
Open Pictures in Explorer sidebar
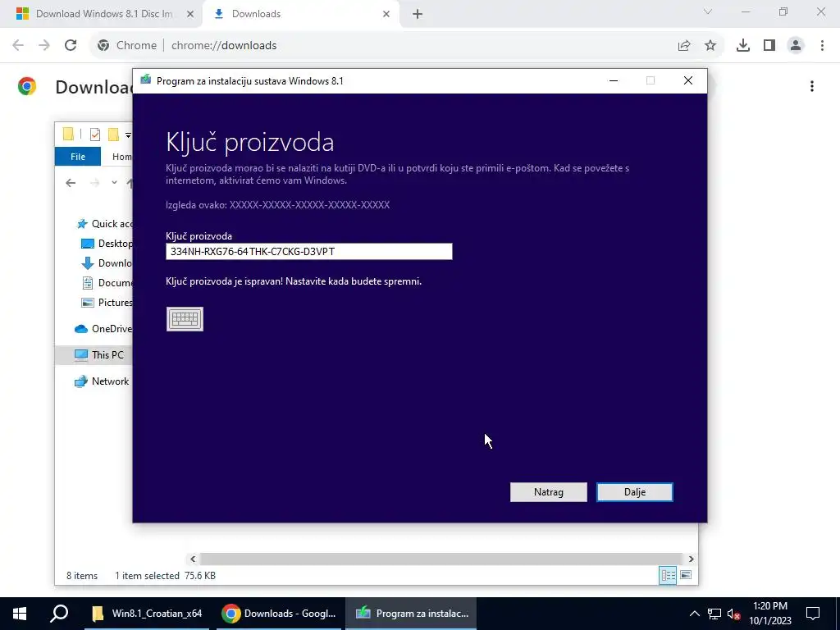107,303
